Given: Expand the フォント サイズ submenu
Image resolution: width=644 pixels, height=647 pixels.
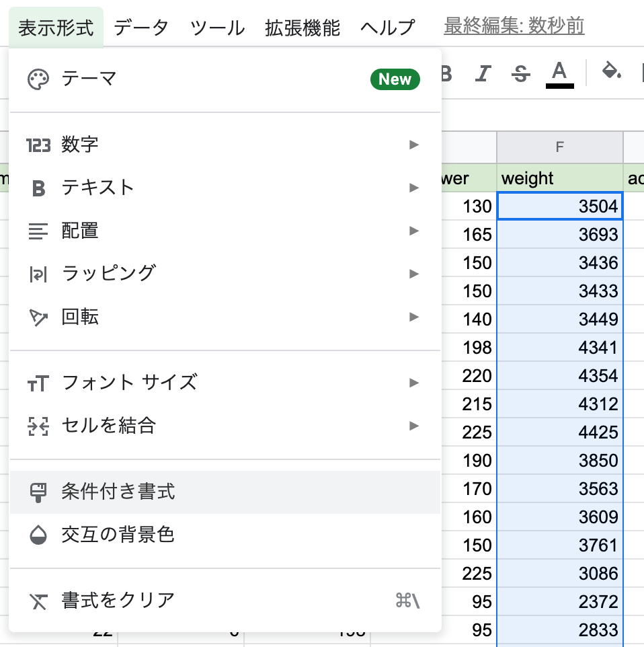Looking at the screenshot, I should pos(414,383).
